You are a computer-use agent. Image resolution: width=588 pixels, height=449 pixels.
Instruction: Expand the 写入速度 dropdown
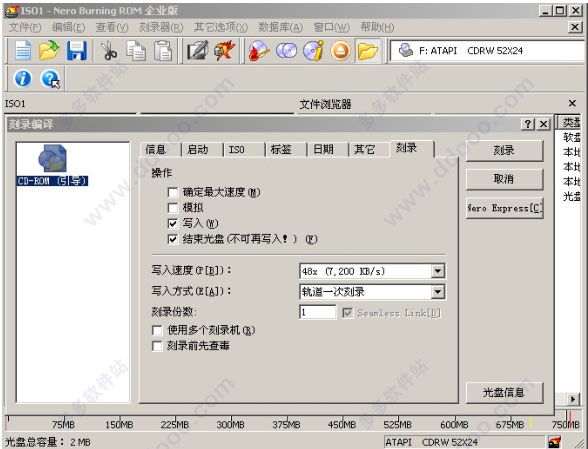coord(438,271)
